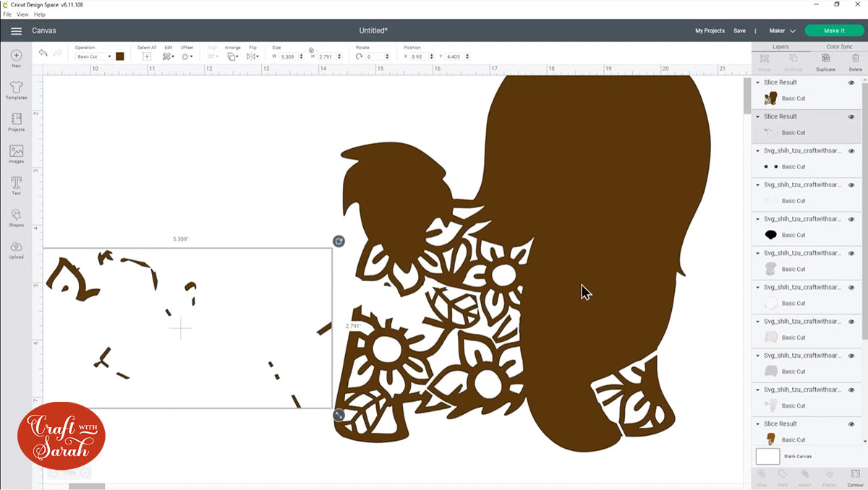Open the Images panel
868x490 pixels.
[15, 154]
